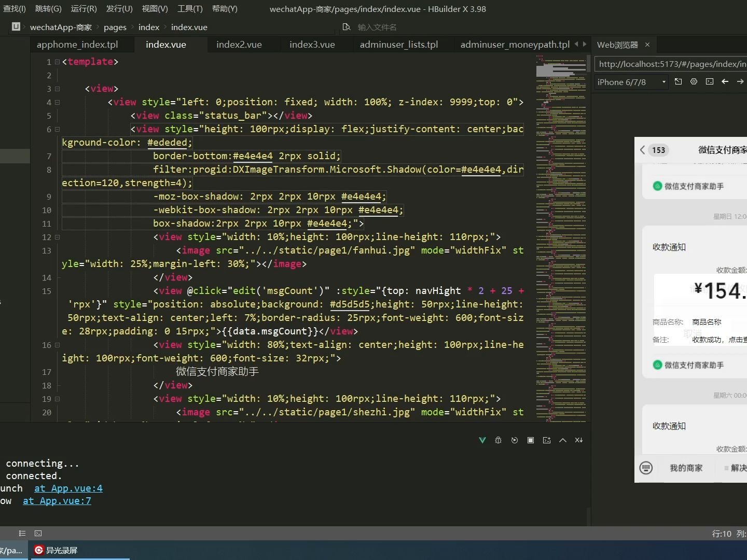Click the restart run icon in console
This screenshot has height=560, width=747.
pos(515,440)
